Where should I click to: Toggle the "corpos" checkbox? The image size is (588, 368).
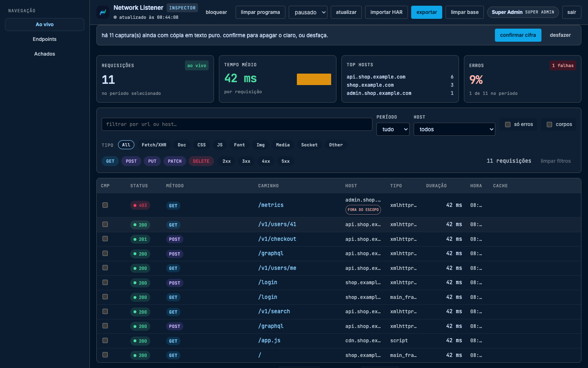(549, 124)
